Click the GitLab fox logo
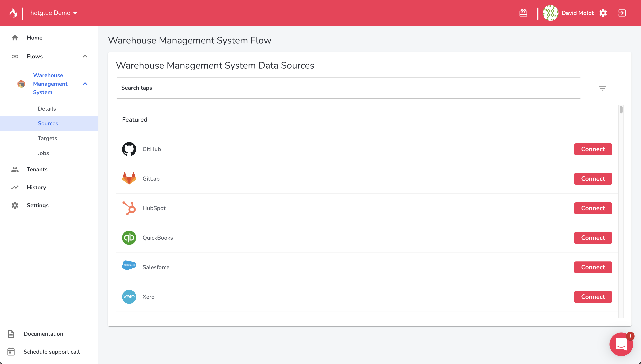This screenshot has height=364, width=641. (x=129, y=178)
